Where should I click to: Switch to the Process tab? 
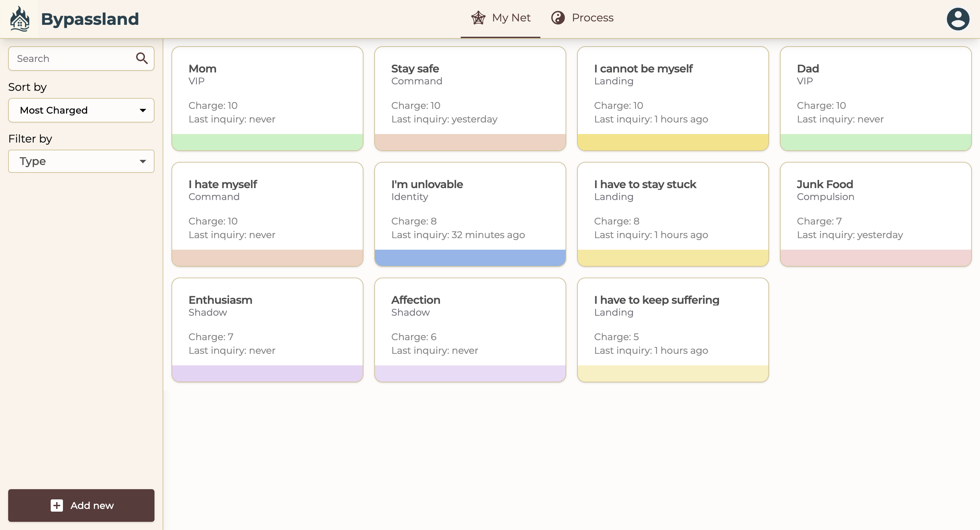click(x=592, y=18)
